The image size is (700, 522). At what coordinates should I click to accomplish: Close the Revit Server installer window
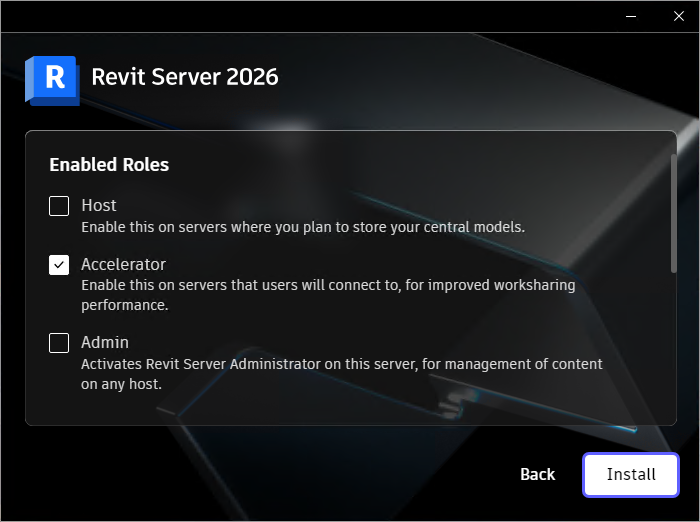(x=679, y=17)
